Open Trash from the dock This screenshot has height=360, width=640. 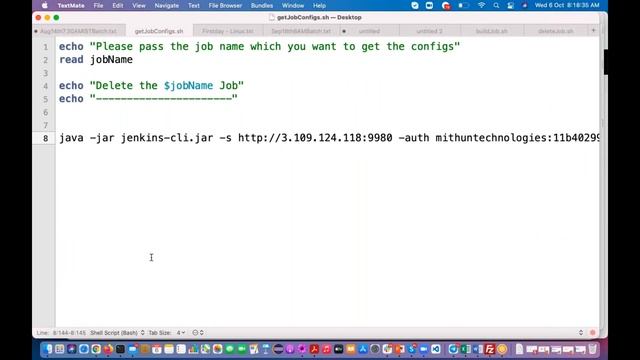[592, 349]
